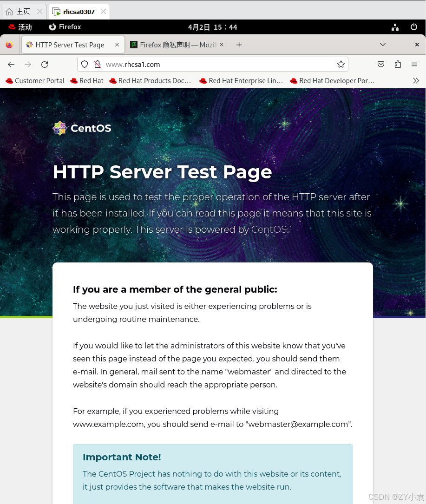Screen dimensions: 426x504
Task: Click the HTTP Server Test Page heading
Action: click(162, 172)
